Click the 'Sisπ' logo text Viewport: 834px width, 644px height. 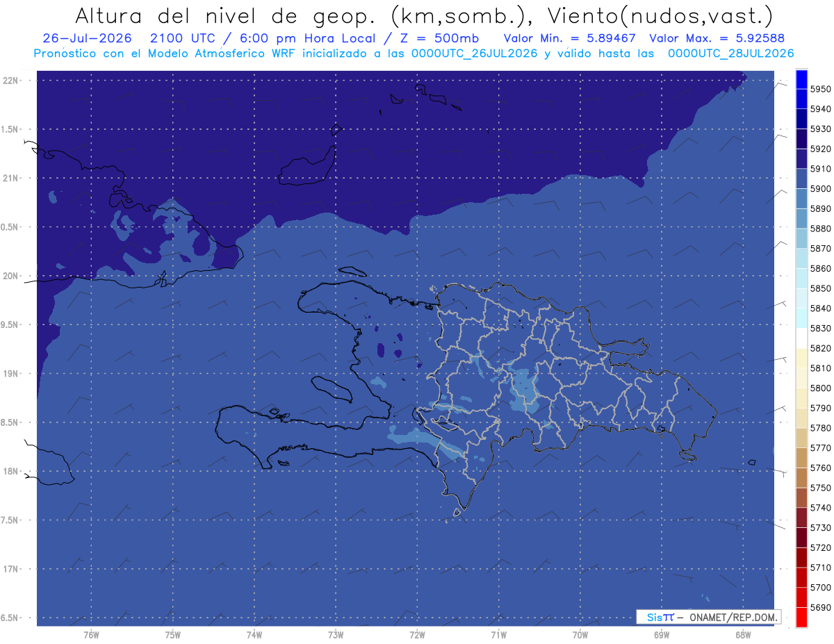(660, 617)
